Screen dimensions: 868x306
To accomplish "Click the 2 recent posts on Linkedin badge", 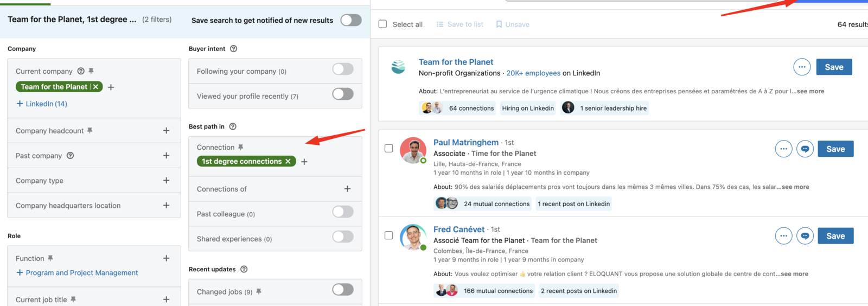I will [x=578, y=290].
